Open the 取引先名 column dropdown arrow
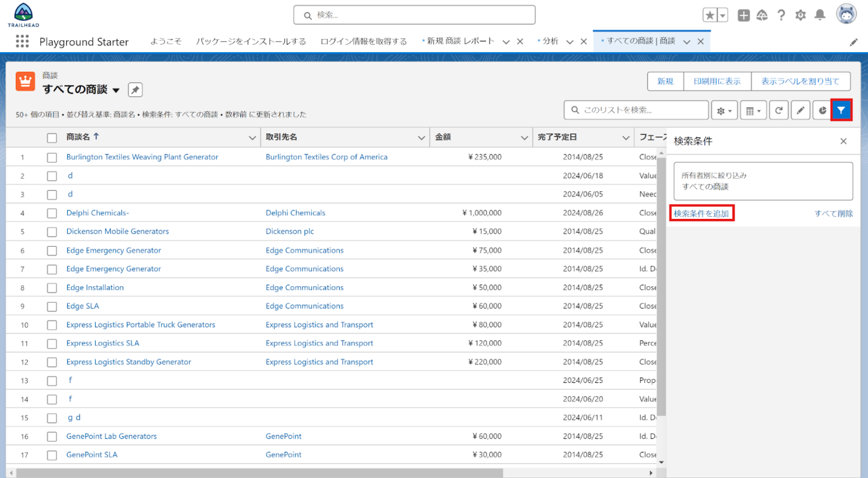This screenshot has height=478, width=868. coord(421,137)
